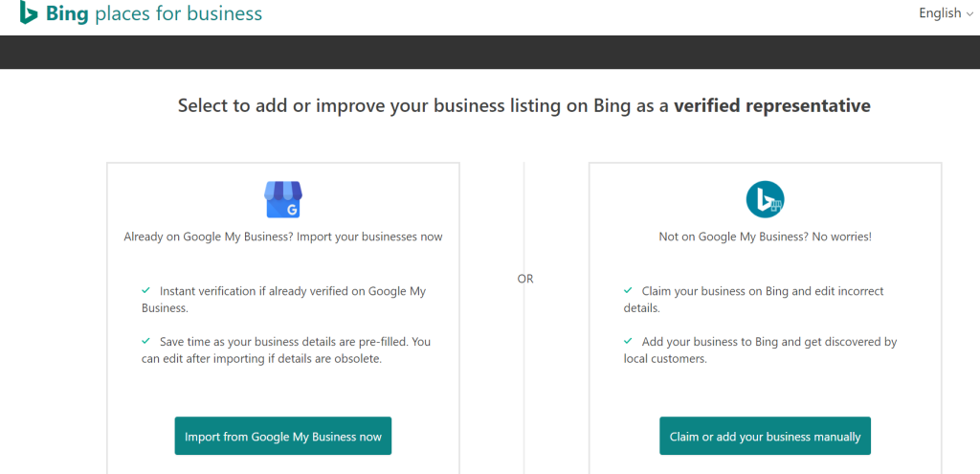Click the checkmark beside Add your business
980x474 pixels.
[x=628, y=342]
